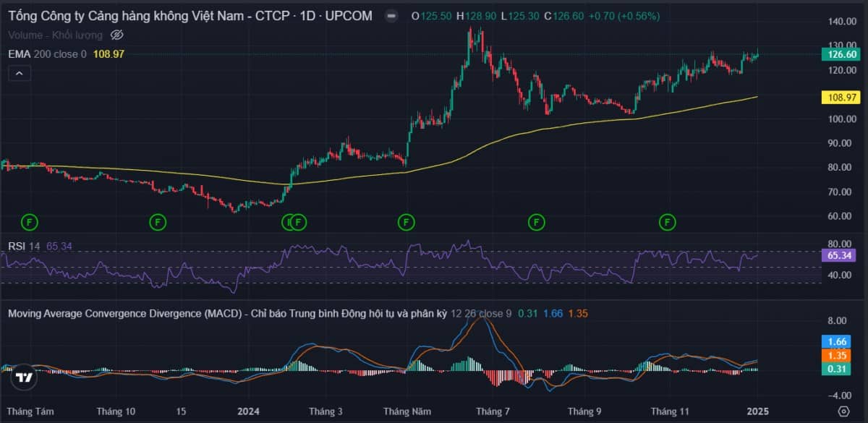The image size is (868, 423).
Task: Click the purple 65.34 RSI axis label
Action: click(x=841, y=255)
